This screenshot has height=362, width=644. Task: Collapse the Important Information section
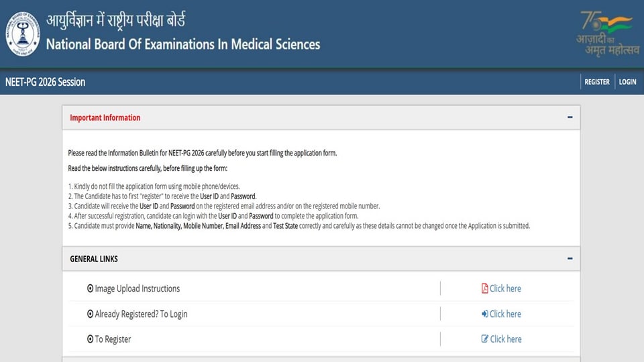(570, 117)
